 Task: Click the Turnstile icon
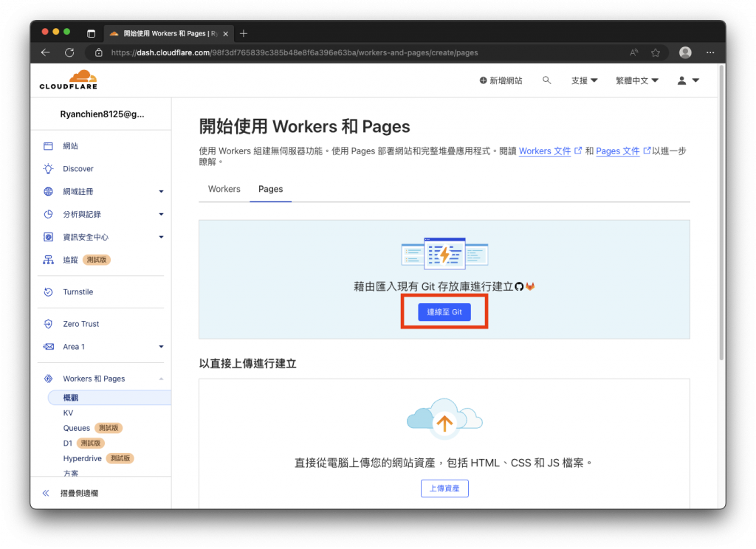coord(48,291)
